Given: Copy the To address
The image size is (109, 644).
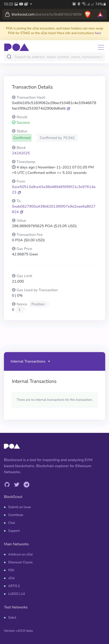Looking at the screenshot, I should 22,212.
